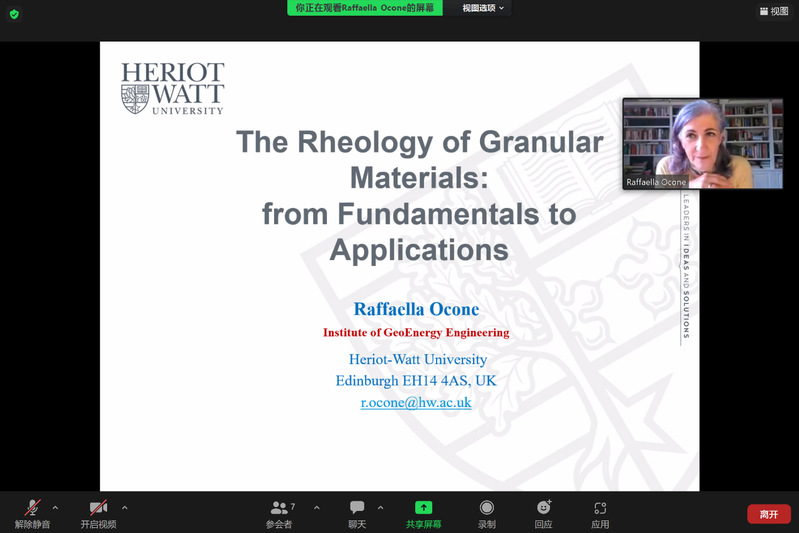Screen dimensions: 799x533
Task: Leave the meeting with red 离开 button
Action: pyautogui.click(x=769, y=514)
